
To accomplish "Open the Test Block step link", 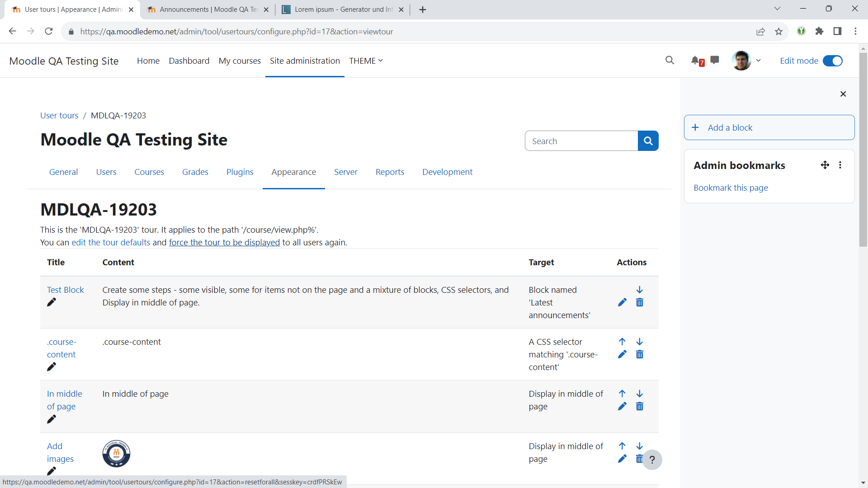I will [66, 290].
